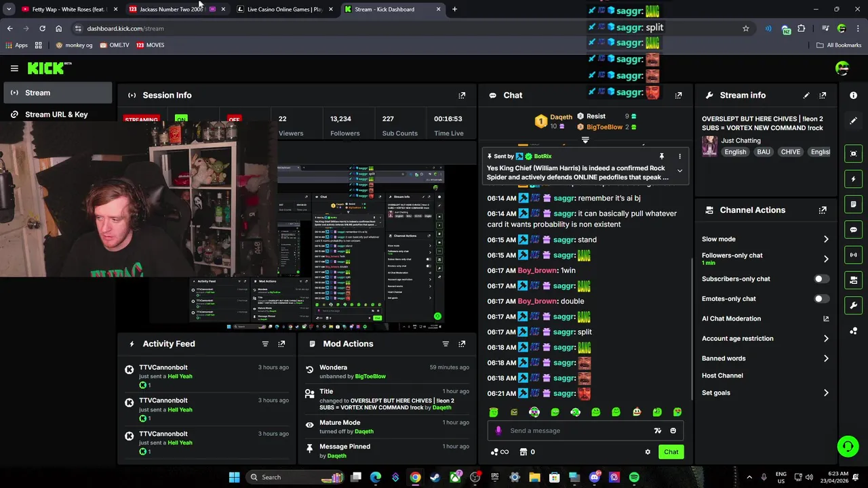Open BigToeBlow link in Wondera unban entry
The height and width of the screenshot is (488, 868).
tap(370, 376)
